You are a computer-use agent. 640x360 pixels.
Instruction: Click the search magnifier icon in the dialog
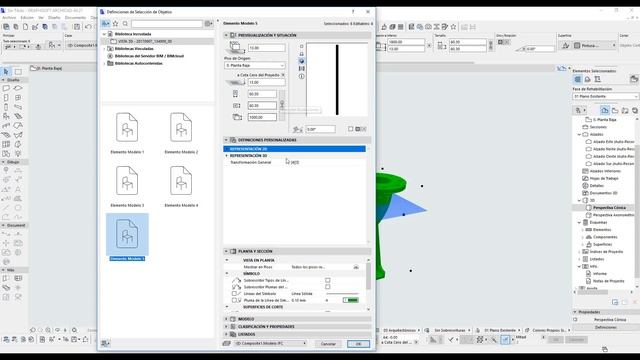[x=125, y=24]
